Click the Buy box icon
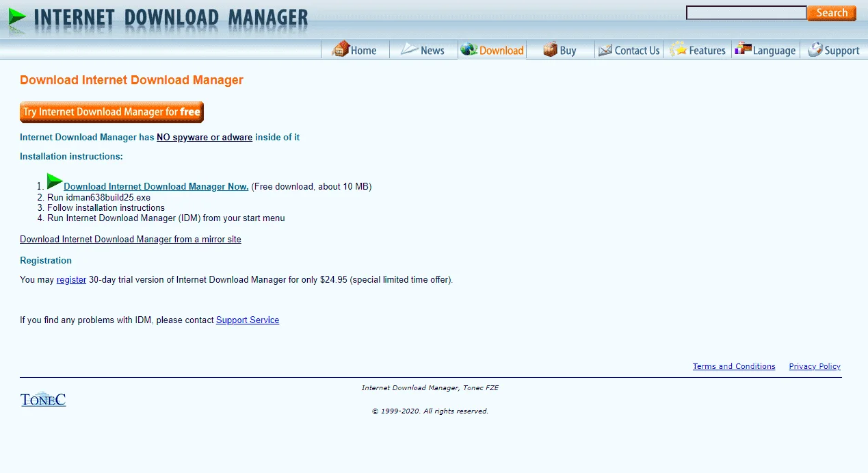Image resolution: width=868 pixels, height=473 pixels. (551, 49)
